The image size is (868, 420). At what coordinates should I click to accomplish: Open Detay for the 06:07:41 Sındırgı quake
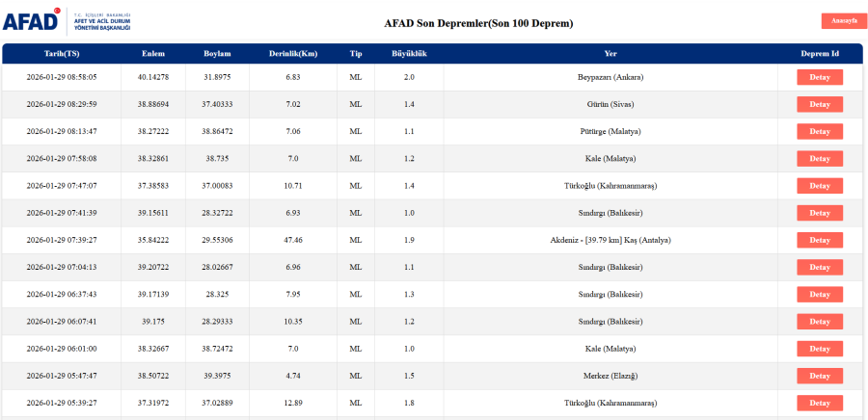[x=820, y=321]
